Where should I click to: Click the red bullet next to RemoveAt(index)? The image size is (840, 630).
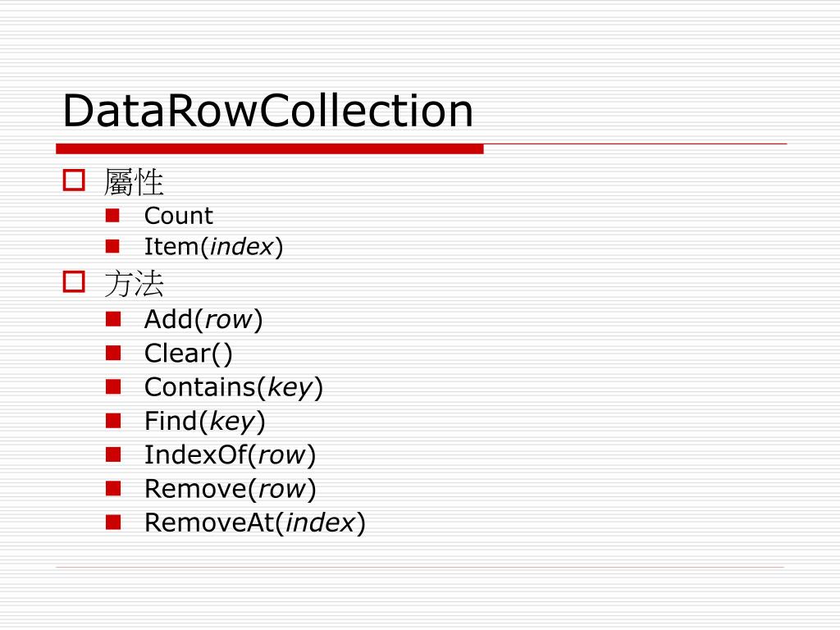click(x=113, y=523)
